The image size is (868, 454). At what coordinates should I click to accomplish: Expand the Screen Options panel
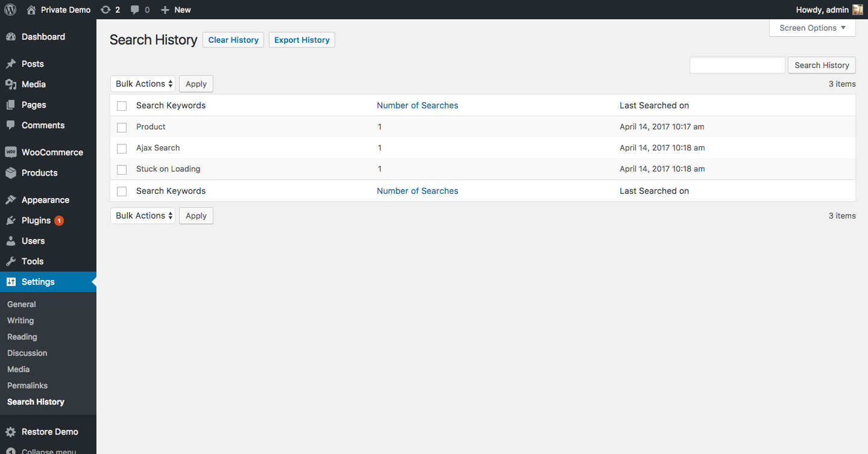coord(813,28)
